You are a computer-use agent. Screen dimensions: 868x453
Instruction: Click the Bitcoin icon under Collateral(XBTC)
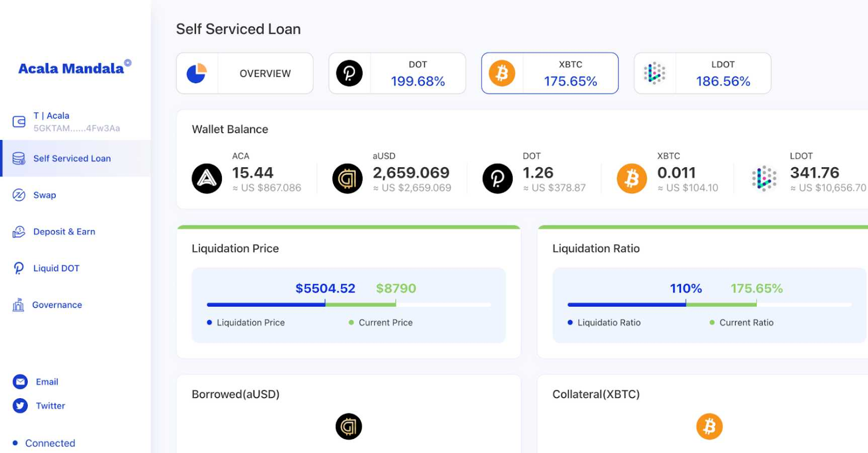(710, 426)
